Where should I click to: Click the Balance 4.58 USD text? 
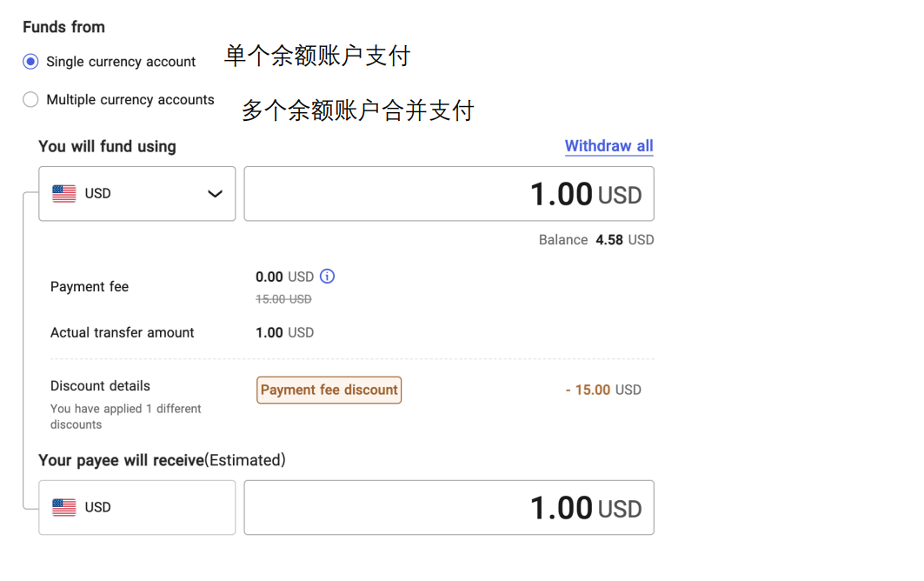(596, 240)
